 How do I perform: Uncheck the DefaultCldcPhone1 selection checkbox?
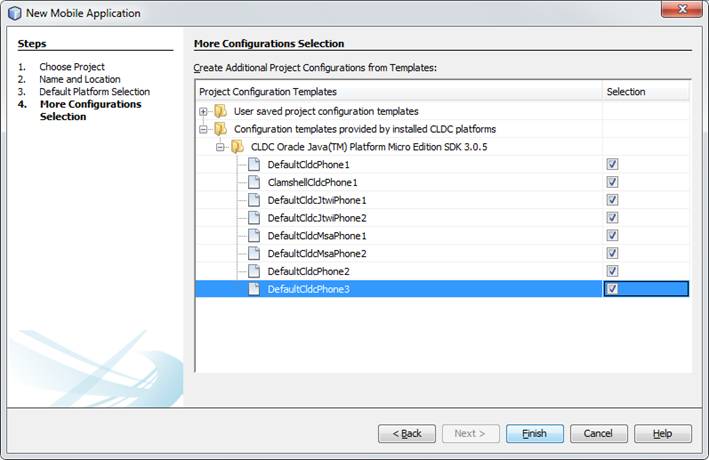(x=612, y=164)
